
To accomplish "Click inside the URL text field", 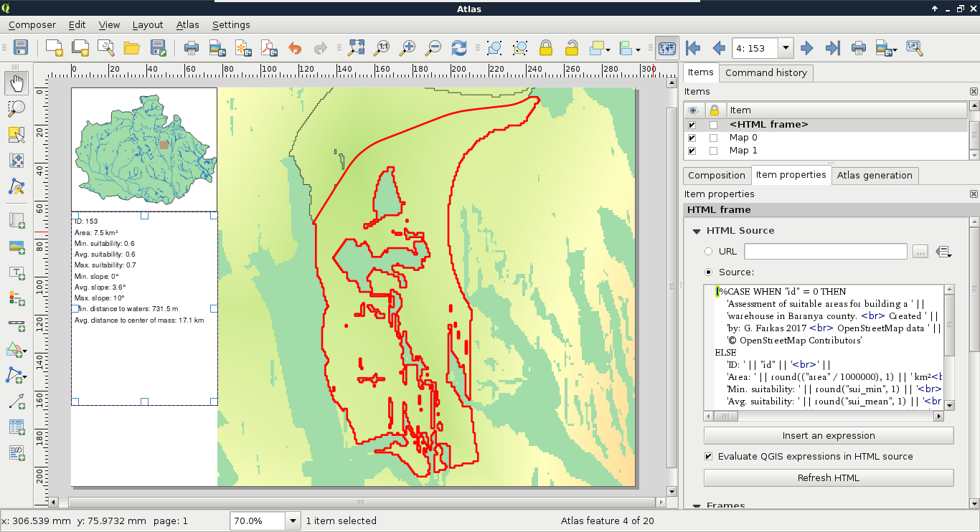I will 825,252.
